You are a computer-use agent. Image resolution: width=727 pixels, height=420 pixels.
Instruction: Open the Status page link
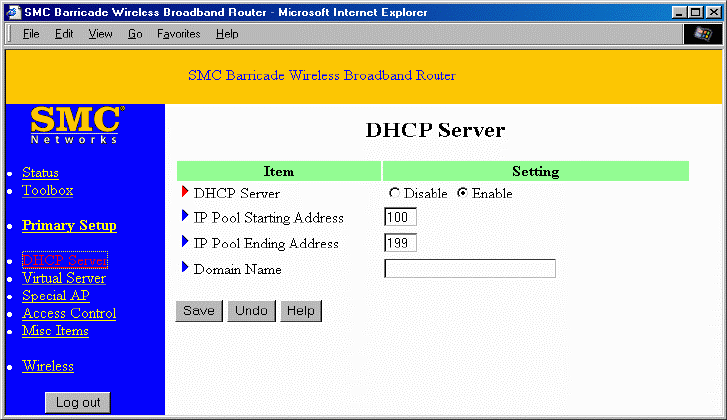click(40, 173)
